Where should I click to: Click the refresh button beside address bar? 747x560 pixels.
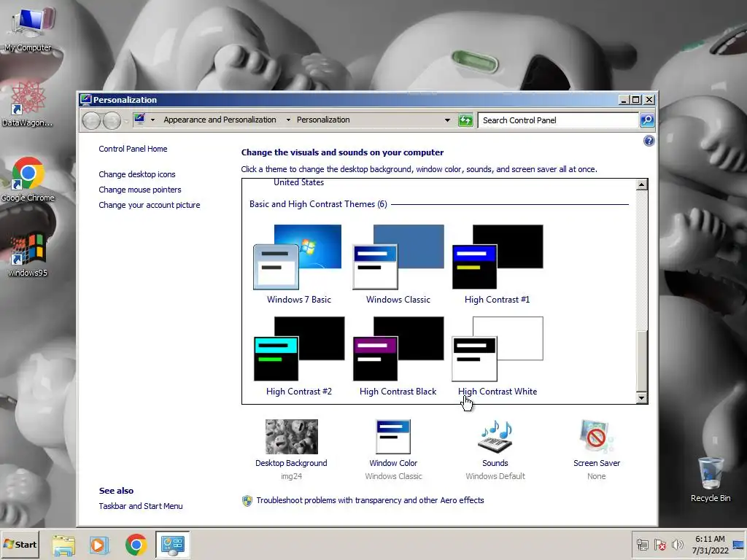(465, 120)
